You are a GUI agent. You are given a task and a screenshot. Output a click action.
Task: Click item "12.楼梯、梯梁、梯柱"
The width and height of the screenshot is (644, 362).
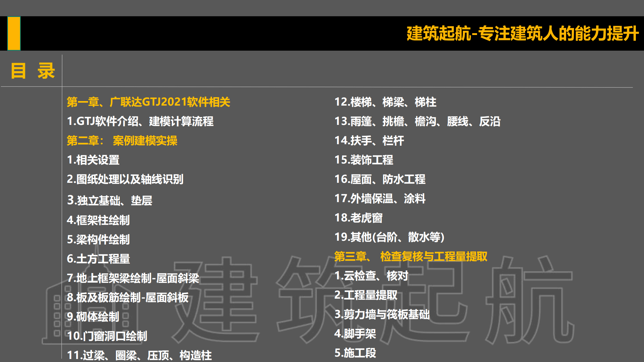pyautogui.click(x=385, y=102)
